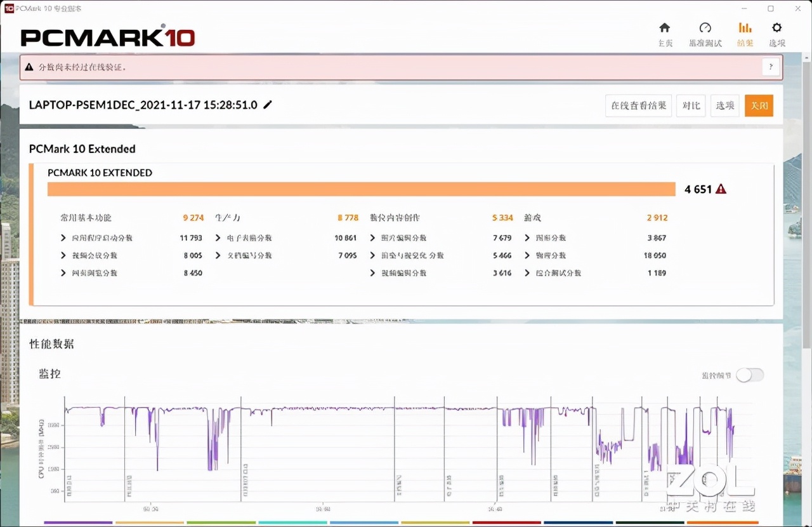Click the pencil icon to rename the result
This screenshot has width=812, height=527.
[267, 105]
